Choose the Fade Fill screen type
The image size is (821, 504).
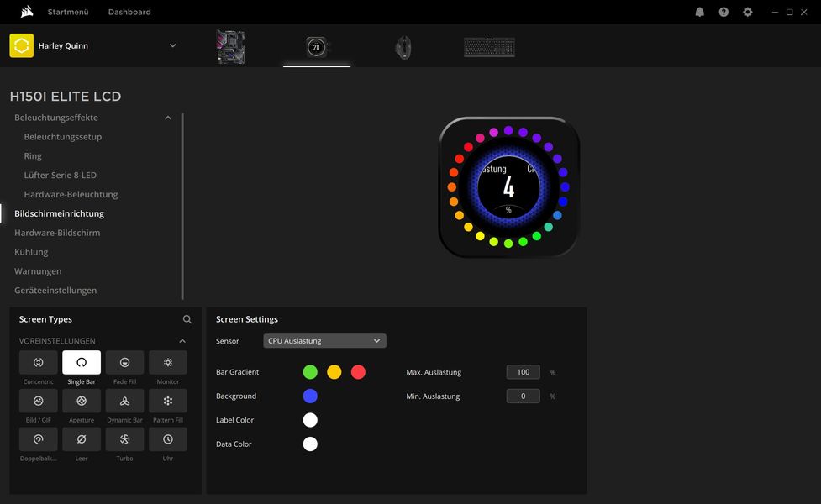point(124,362)
